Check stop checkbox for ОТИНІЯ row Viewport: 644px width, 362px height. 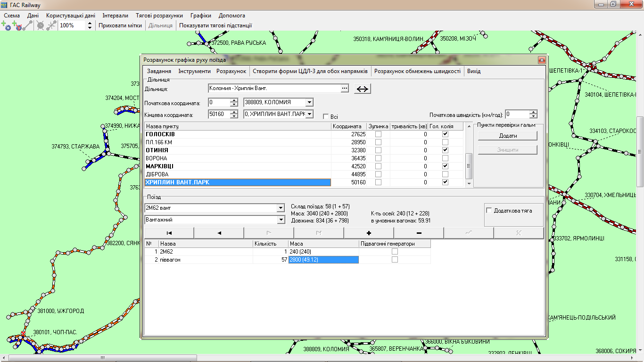(378, 150)
